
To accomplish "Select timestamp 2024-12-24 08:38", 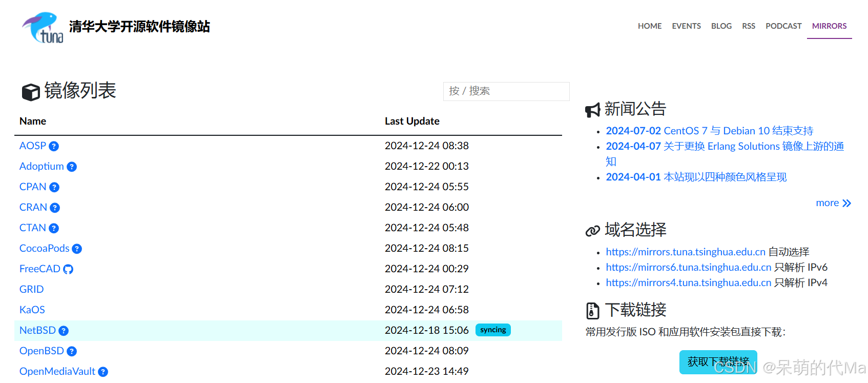I will [x=427, y=146].
